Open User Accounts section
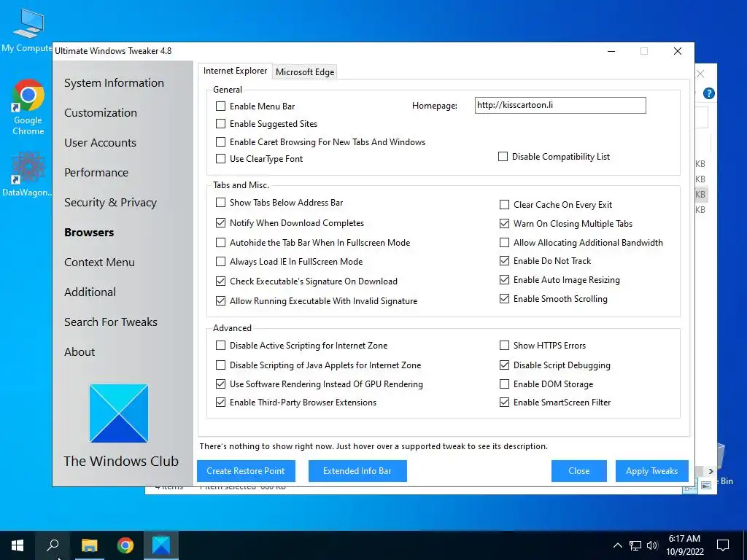Viewport: 747px width, 560px height. click(100, 143)
